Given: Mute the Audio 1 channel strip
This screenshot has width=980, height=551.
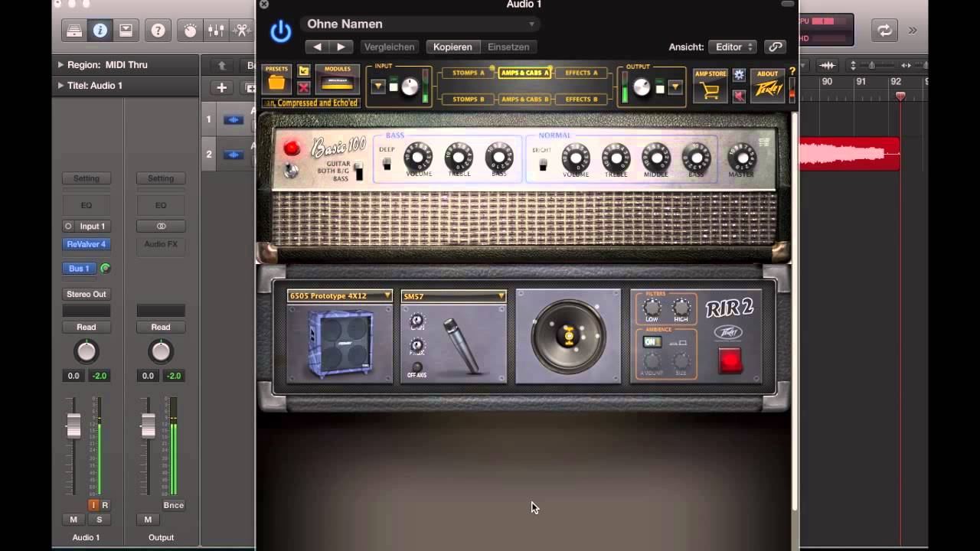Looking at the screenshot, I should pyautogui.click(x=73, y=520).
